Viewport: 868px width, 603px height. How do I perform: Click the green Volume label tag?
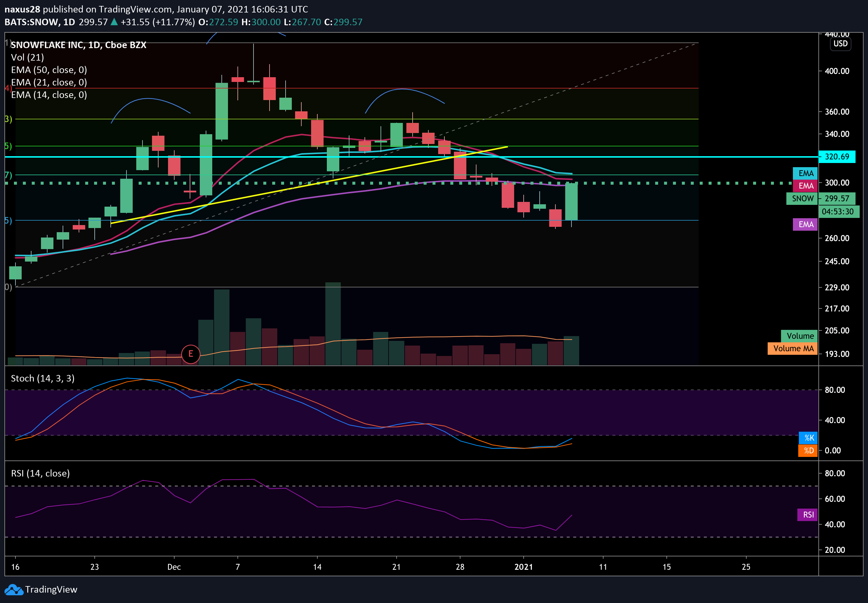coord(800,336)
